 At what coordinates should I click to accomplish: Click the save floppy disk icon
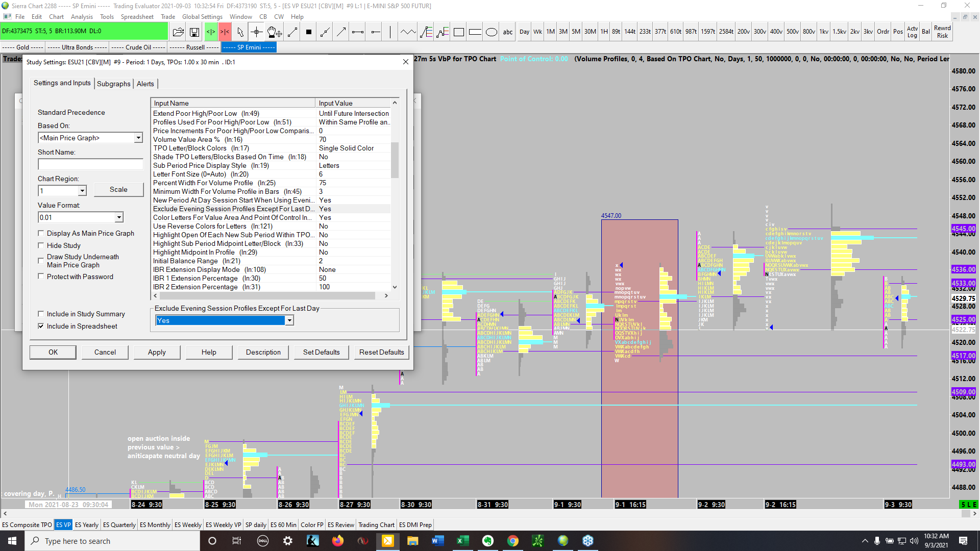(x=194, y=32)
